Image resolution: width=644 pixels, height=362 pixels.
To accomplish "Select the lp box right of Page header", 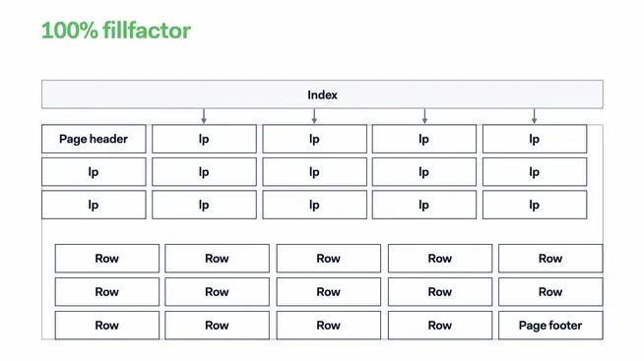I will tap(204, 139).
